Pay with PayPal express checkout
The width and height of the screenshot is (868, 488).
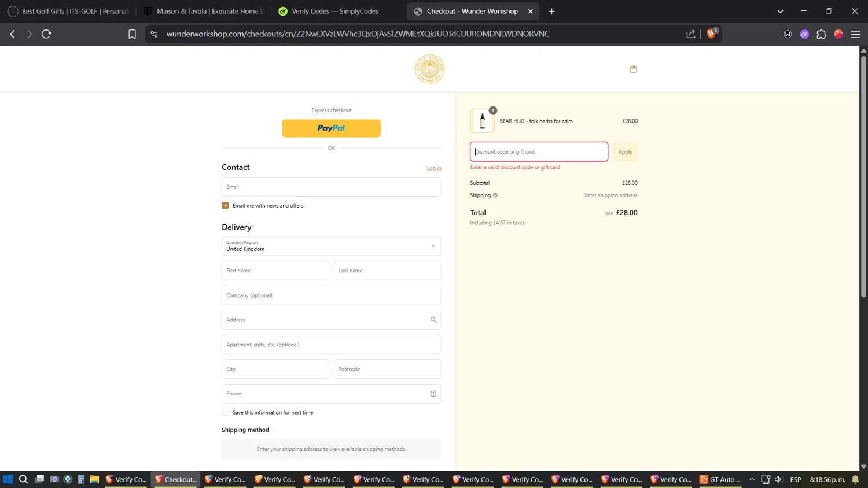point(331,128)
